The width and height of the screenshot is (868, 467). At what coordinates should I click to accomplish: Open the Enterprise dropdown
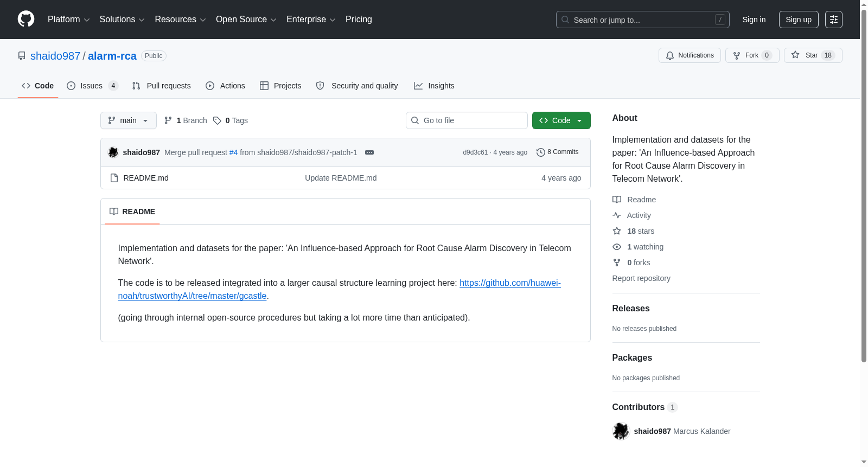[311, 20]
